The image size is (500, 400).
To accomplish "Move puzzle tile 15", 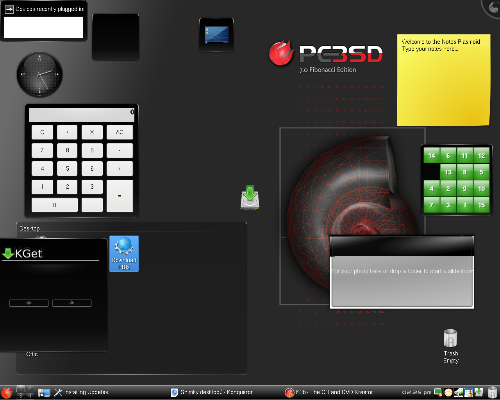I will point(481,205).
